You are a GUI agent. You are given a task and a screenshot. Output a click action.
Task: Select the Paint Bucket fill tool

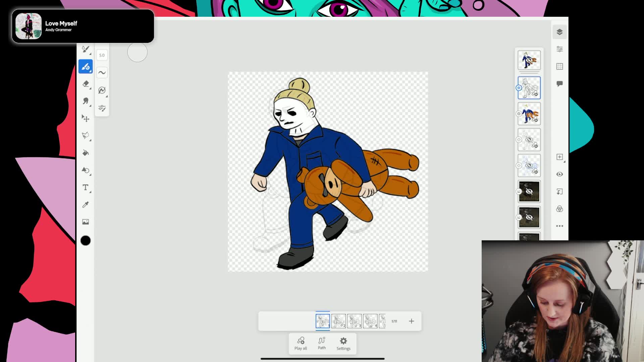point(86,153)
